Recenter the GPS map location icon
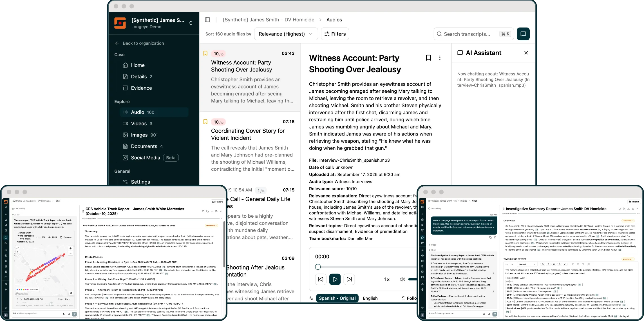This screenshot has width=644, height=321. point(71,293)
